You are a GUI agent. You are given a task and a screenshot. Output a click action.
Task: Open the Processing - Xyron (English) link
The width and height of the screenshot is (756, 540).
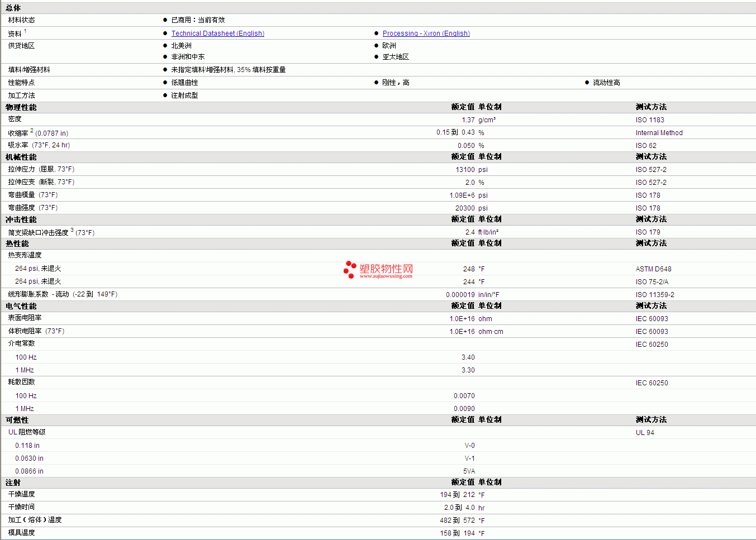(x=426, y=34)
